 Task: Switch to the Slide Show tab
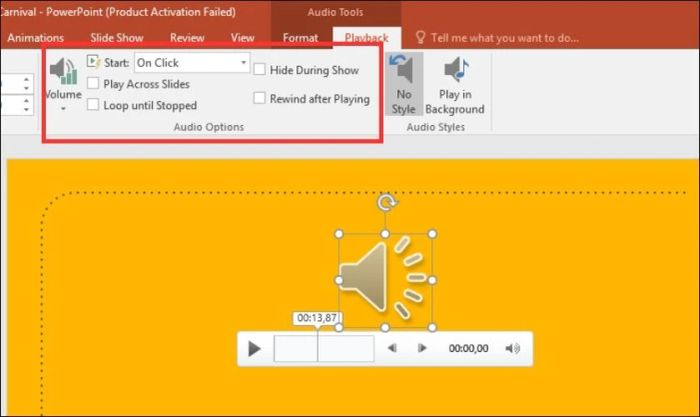pos(117,38)
